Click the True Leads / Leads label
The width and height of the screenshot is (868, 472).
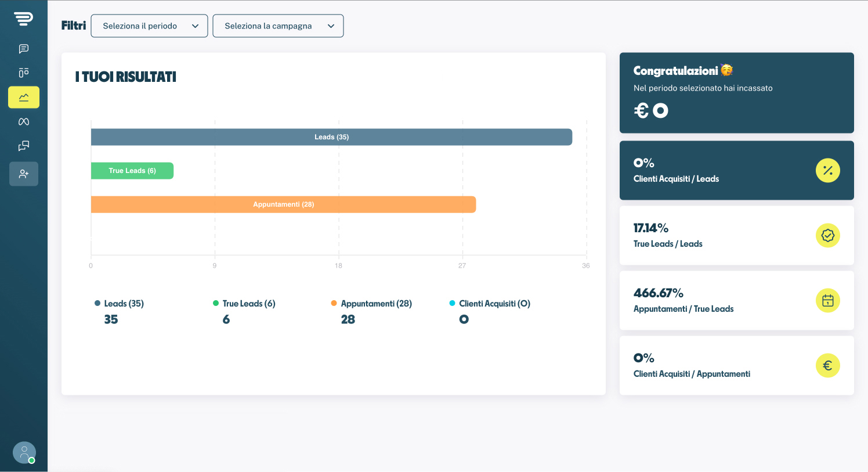668,244
